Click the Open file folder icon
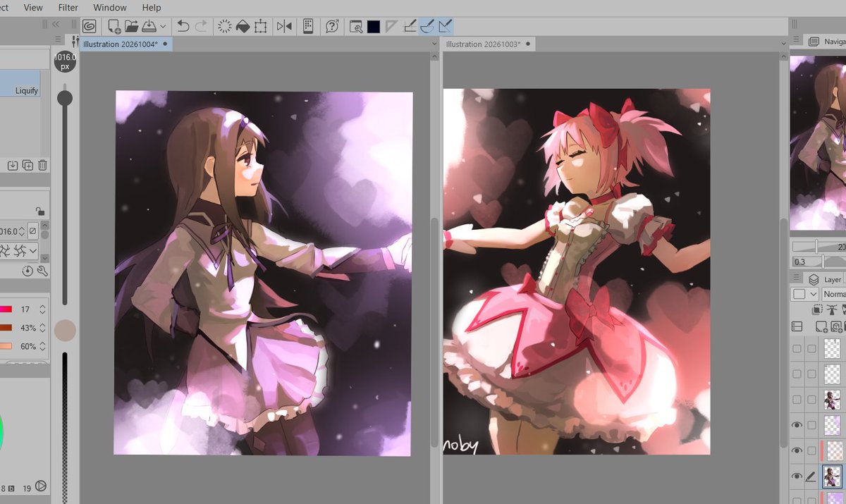 pos(131,26)
